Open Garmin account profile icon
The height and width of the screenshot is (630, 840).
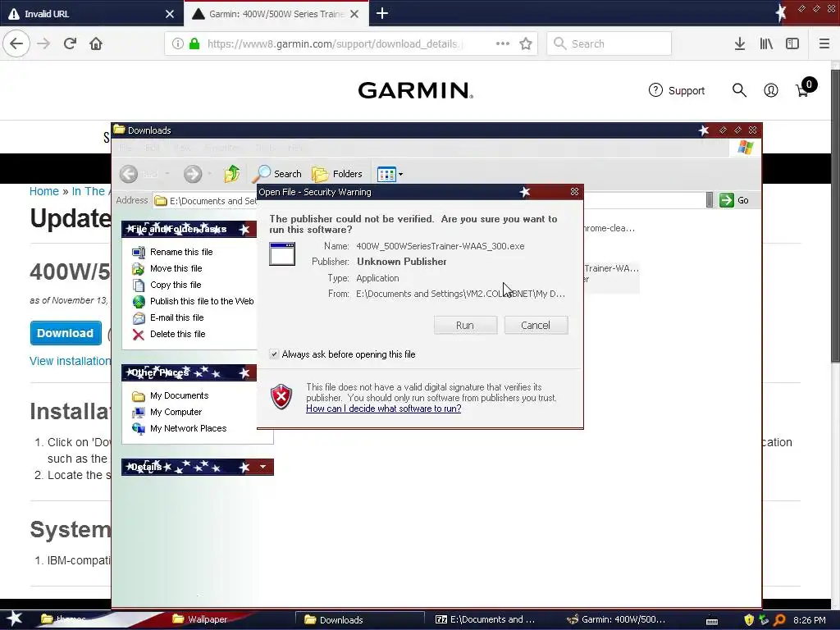click(771, 90)
